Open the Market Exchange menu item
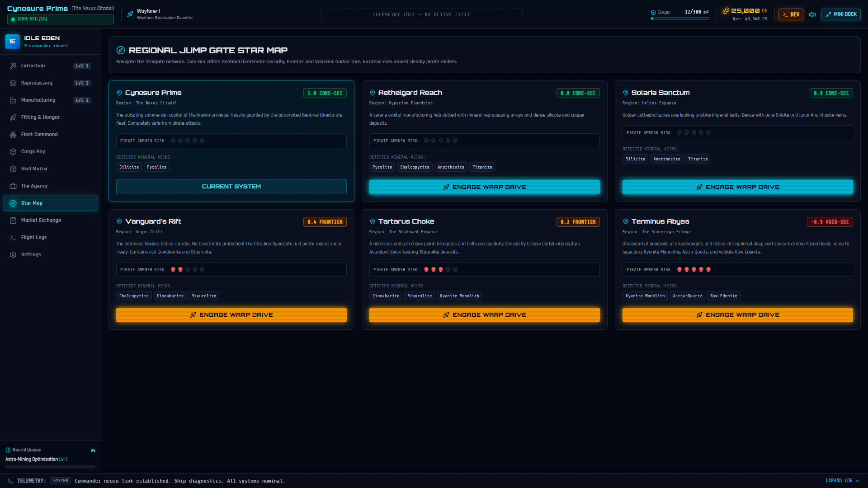868x488 pixels. tap(50, 221)
